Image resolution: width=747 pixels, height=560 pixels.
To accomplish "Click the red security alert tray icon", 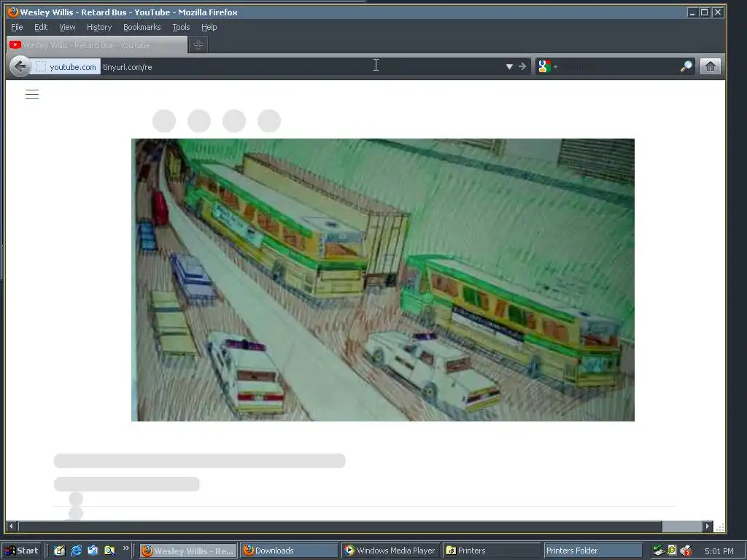I will pos(686,551).
